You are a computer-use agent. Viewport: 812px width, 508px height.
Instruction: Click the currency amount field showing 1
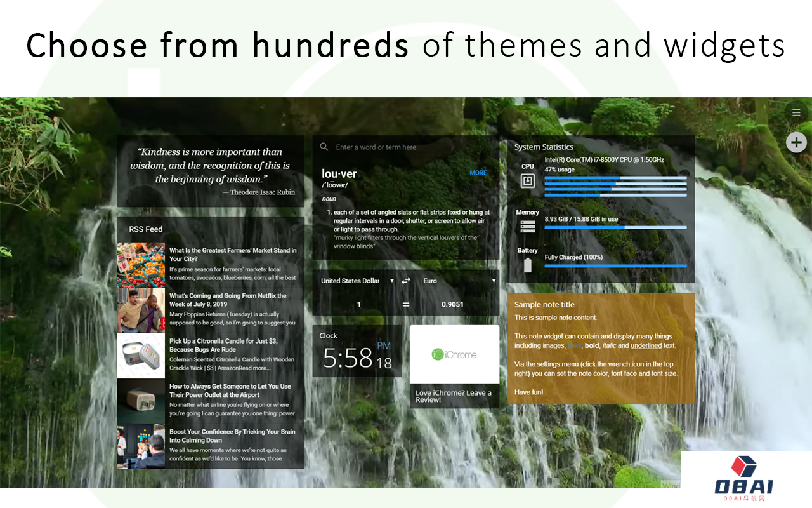[358, 304]
